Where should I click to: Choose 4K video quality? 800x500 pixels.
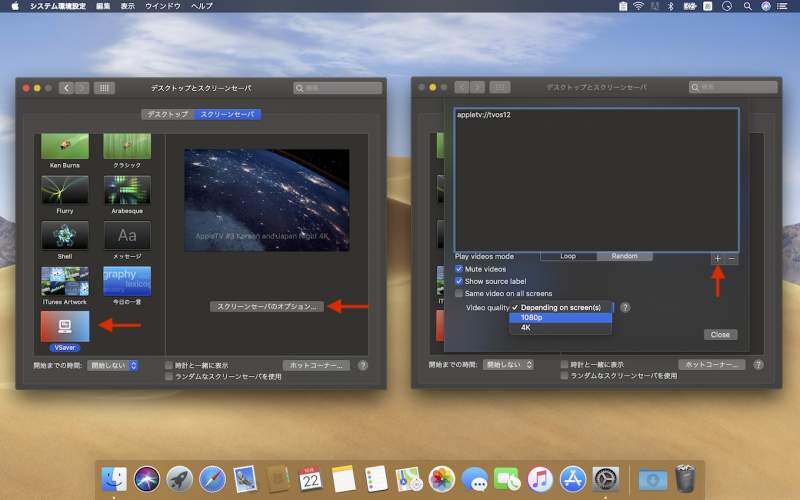click(560, 328)
